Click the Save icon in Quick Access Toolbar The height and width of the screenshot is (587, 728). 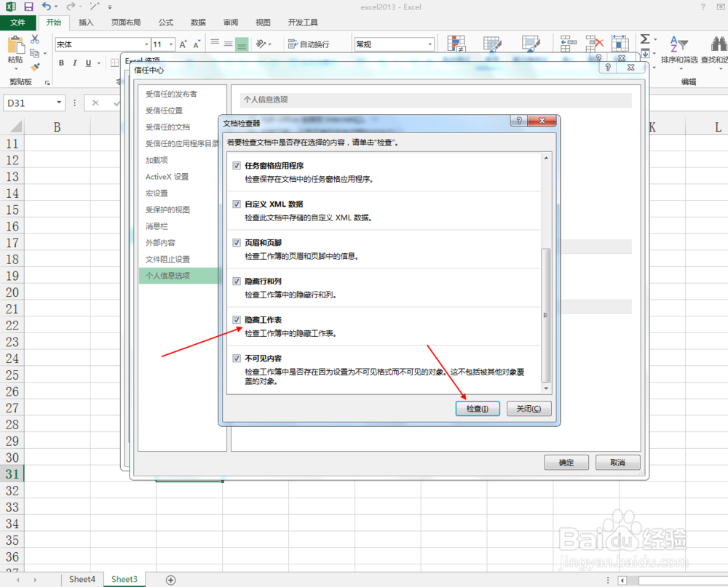coord(28,7)
